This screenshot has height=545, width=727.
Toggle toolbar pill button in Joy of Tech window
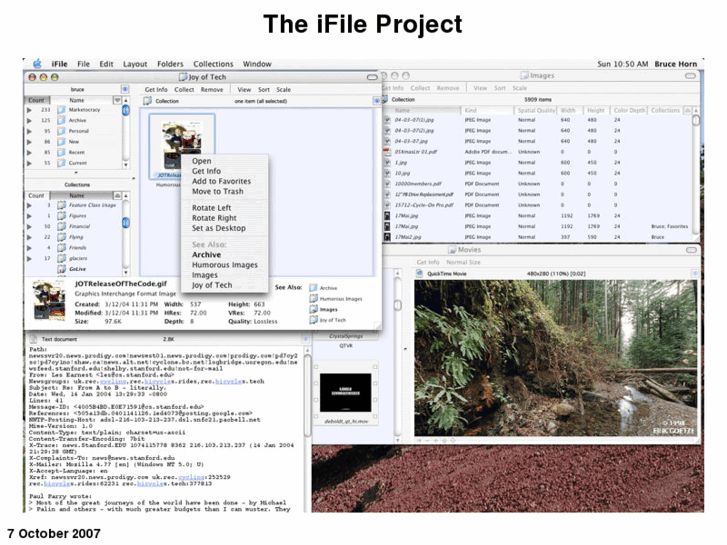tap(372, 77)
